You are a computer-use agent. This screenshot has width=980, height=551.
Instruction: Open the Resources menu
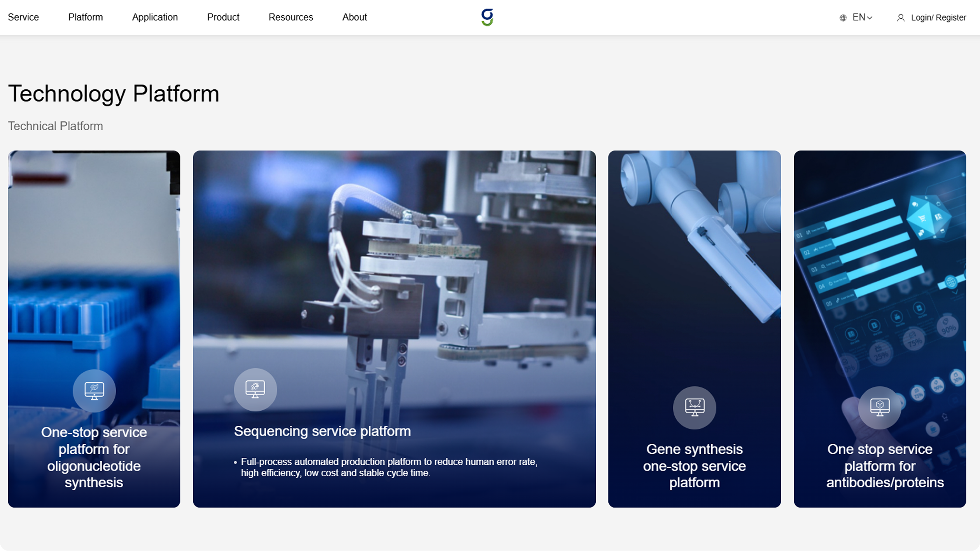pyautogui.click(x=290, y=17)
